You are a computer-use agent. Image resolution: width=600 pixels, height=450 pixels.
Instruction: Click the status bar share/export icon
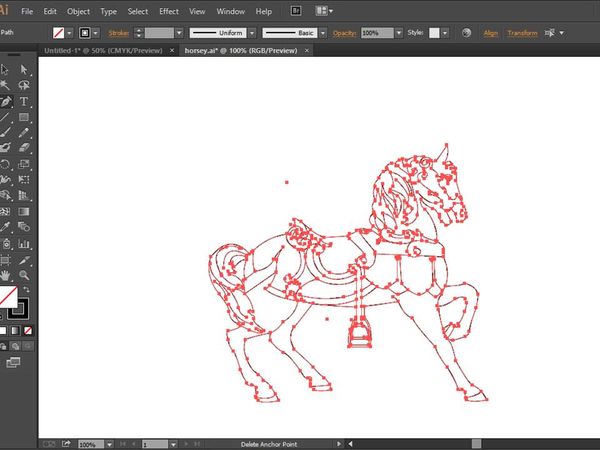(66, 444)
